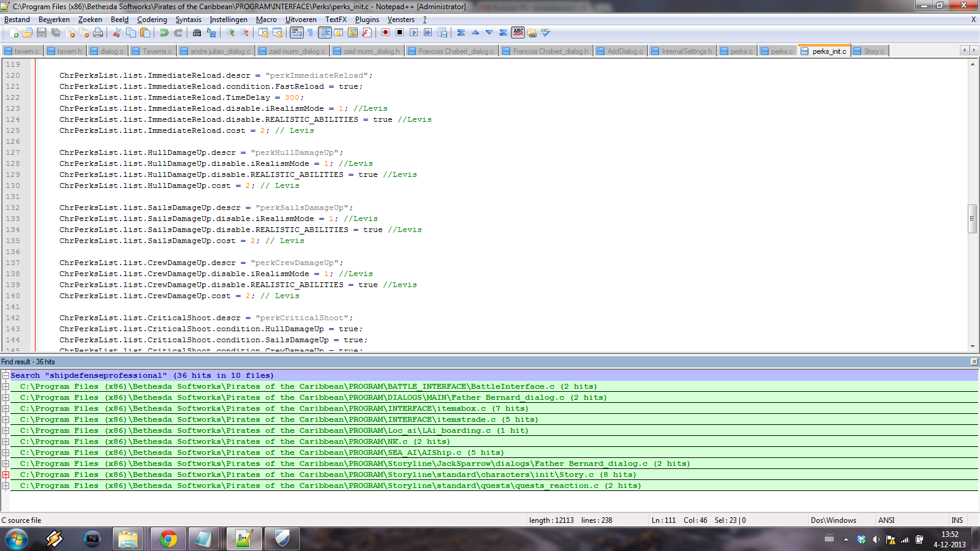Open Google Chrome from the taskbar
980x551 pixels.
168,539
